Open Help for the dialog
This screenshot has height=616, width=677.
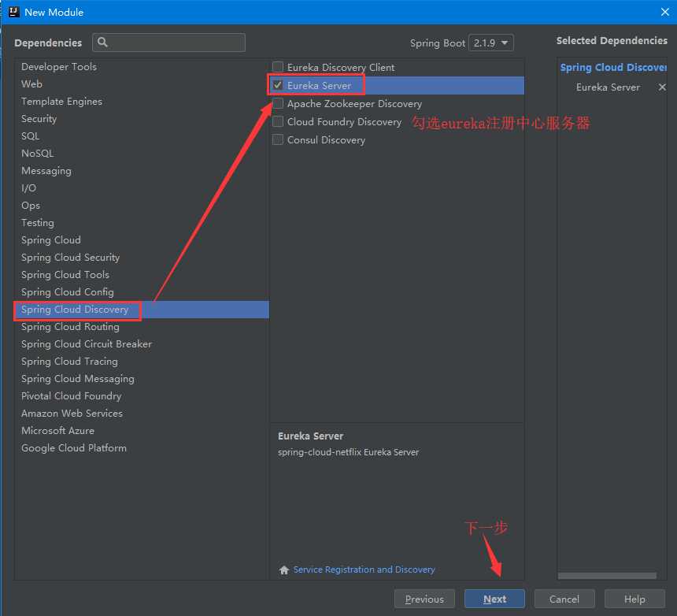coord(634,599)
